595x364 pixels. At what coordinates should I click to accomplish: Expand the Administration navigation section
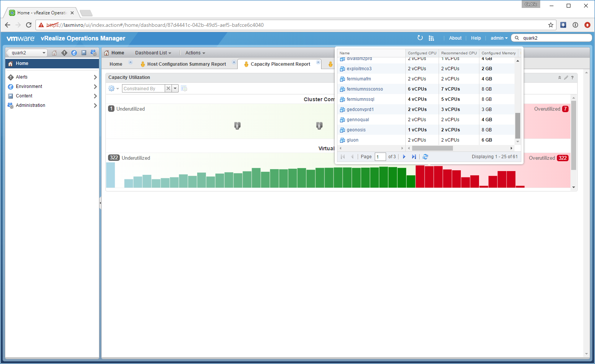[x=95, y=105]
